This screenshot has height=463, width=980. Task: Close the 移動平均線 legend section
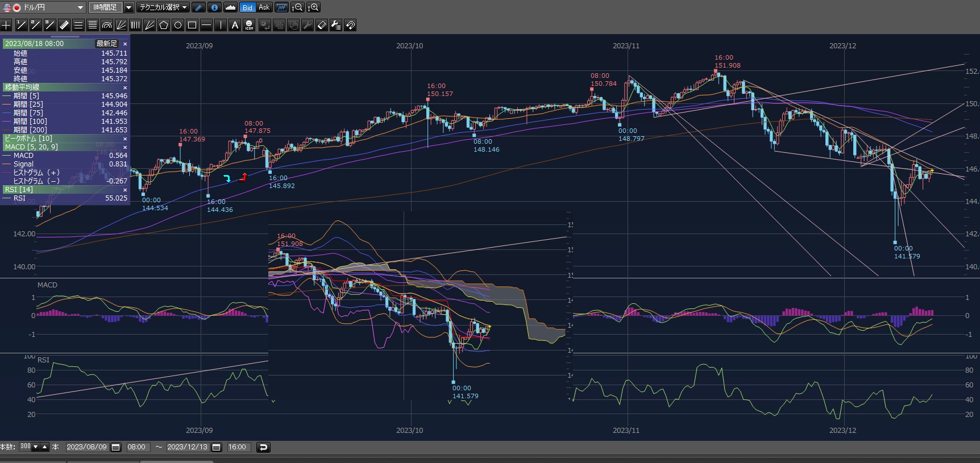tap(125, 87)
